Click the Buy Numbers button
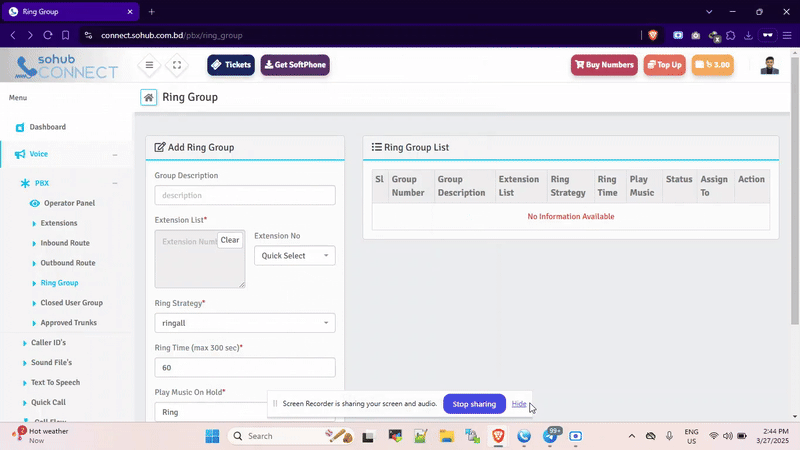800x450 pixels. pyautogui.click(x=604, y=65)
